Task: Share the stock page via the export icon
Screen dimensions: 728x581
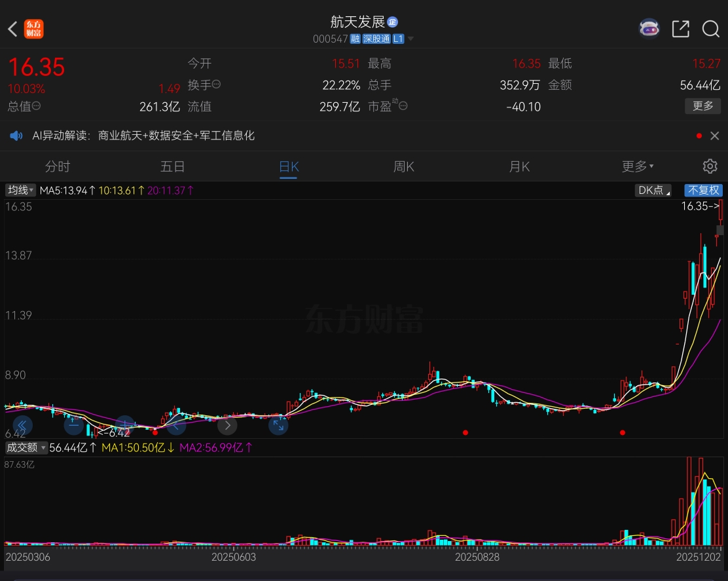Action: 681,29
